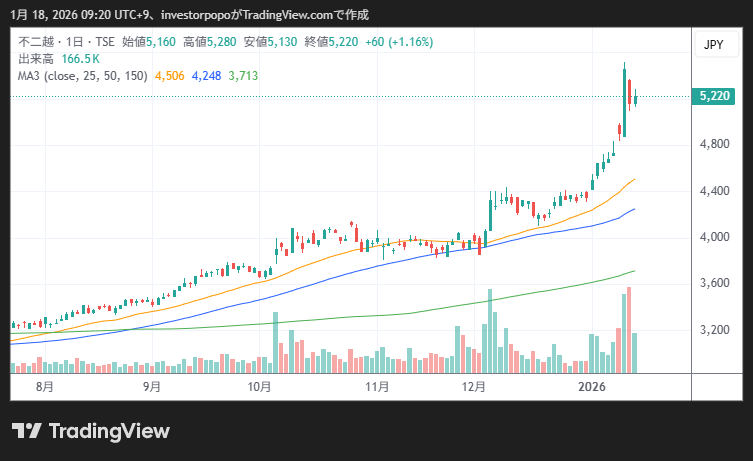Image resolution: width=753 pixels, height=461 pixels.
Task: Click the 3,200 price axis level
Action: (x=714, y=330)
